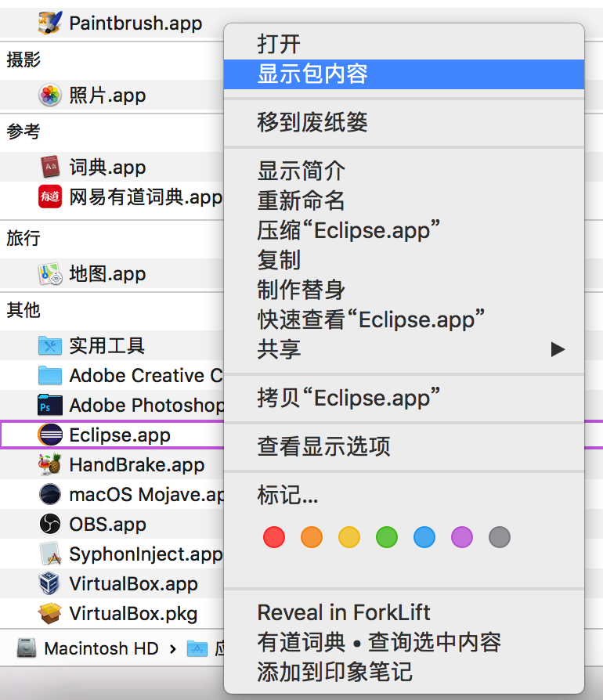Select the 照片.app file name
Viewport: 603px width, 700px height.
tap(107, 95)
